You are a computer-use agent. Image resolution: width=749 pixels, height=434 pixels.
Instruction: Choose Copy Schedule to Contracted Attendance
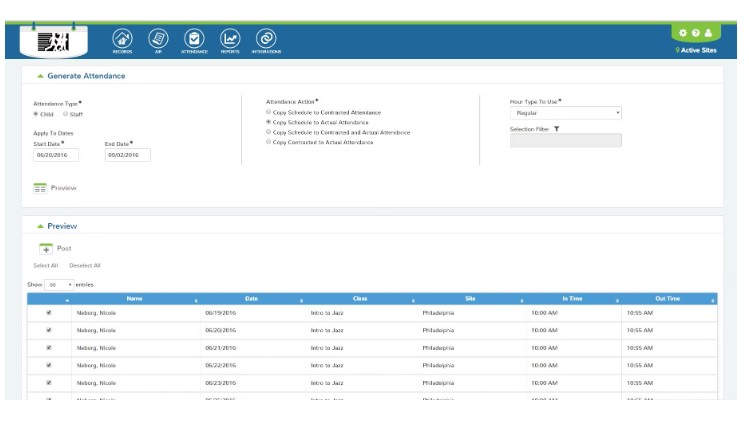[268, 113]
